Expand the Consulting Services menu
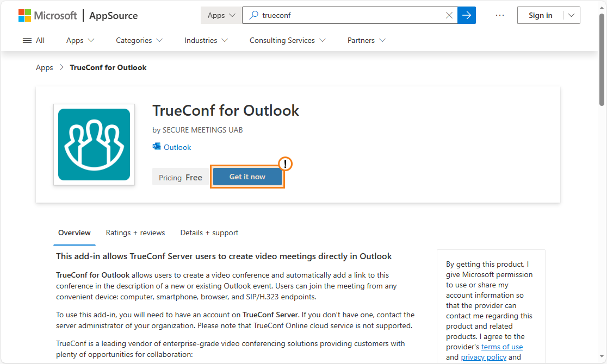This screenshot has height=364, width=607. click(288, 40)
